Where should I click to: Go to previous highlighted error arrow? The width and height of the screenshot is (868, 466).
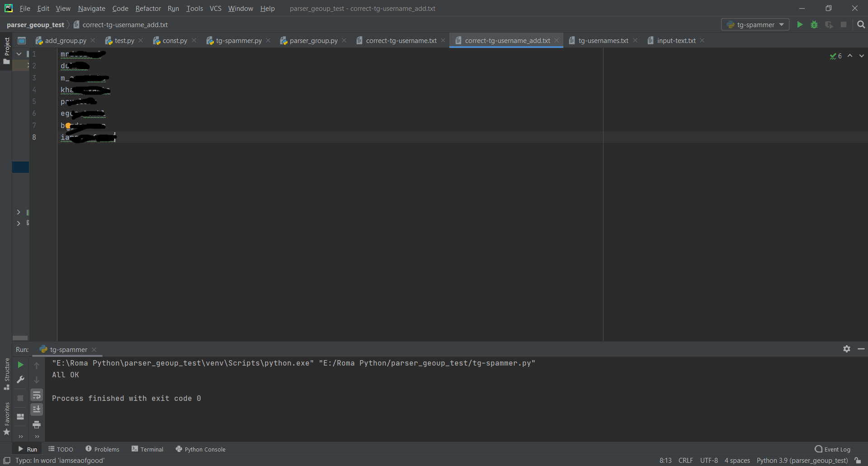point(850,56)
